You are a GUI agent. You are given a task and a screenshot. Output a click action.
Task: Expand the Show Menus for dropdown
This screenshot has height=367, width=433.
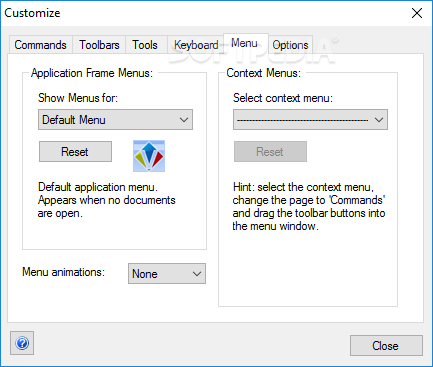pyautogui.click(x=115, y=120)
